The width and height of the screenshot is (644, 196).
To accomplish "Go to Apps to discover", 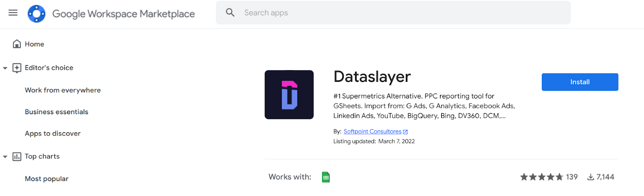I will [53, 133].
